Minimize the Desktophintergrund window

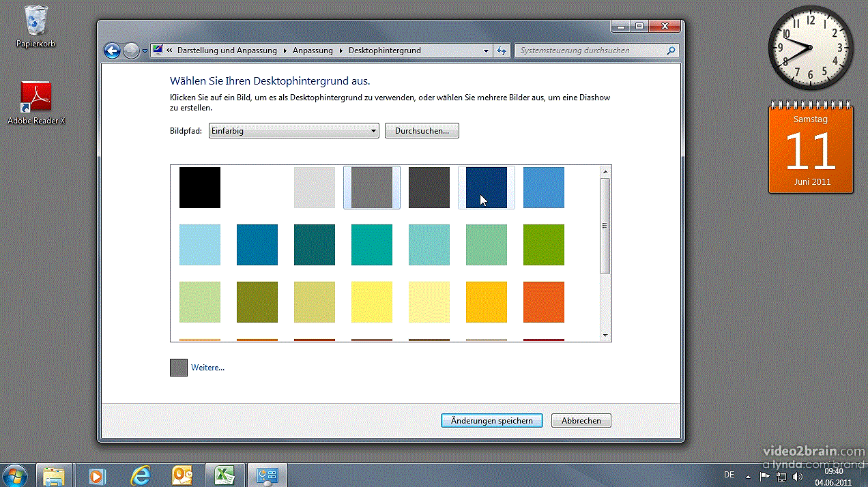point(620,27)
